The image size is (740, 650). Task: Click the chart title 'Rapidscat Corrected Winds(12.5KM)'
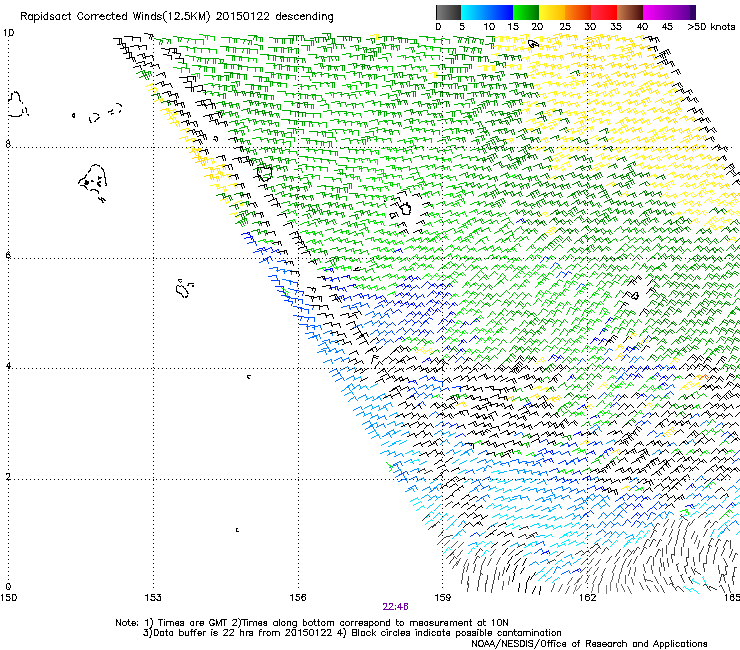(x=115, y=16)
